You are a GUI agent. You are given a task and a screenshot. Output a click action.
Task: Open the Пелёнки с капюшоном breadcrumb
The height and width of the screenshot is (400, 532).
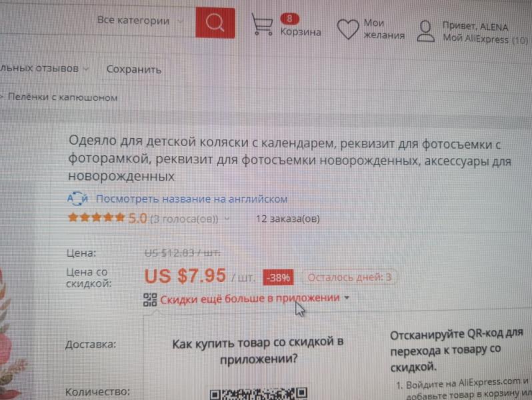click(x=63, y=97)
